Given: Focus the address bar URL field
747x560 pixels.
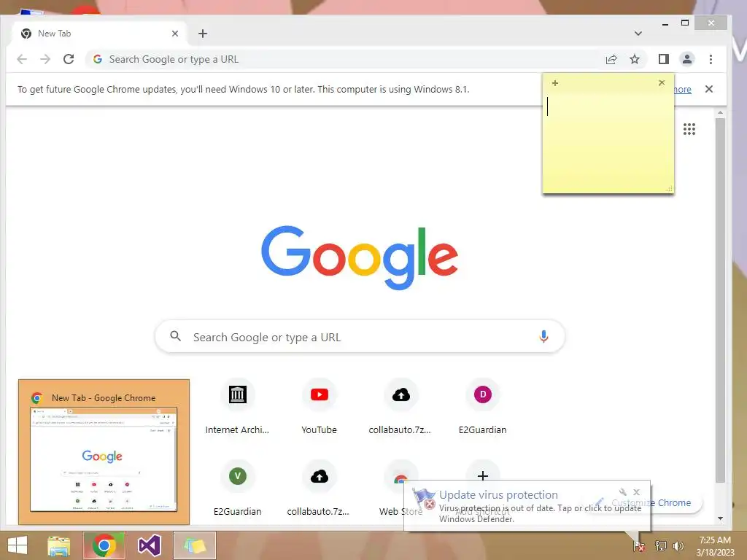Looking at the screenshot, I should point(343,59).
